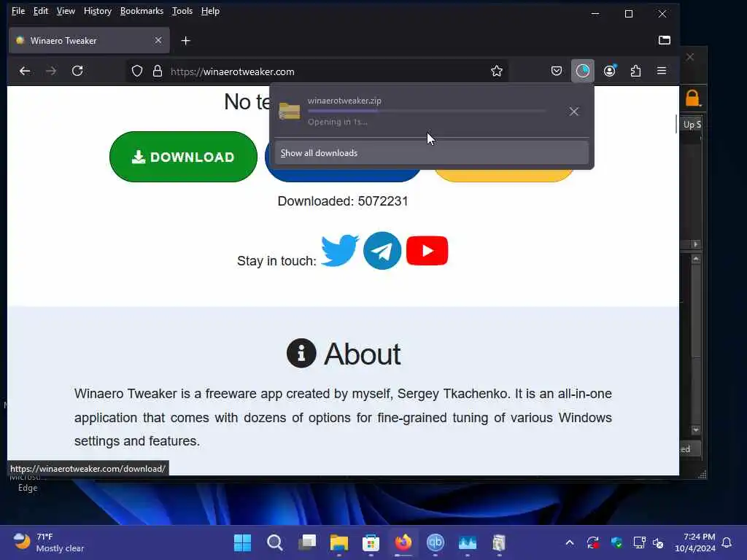The width and height of the screenshot is (747, 560).
Task: Click the right scroll arrow in background window
Action: [695, 244]
